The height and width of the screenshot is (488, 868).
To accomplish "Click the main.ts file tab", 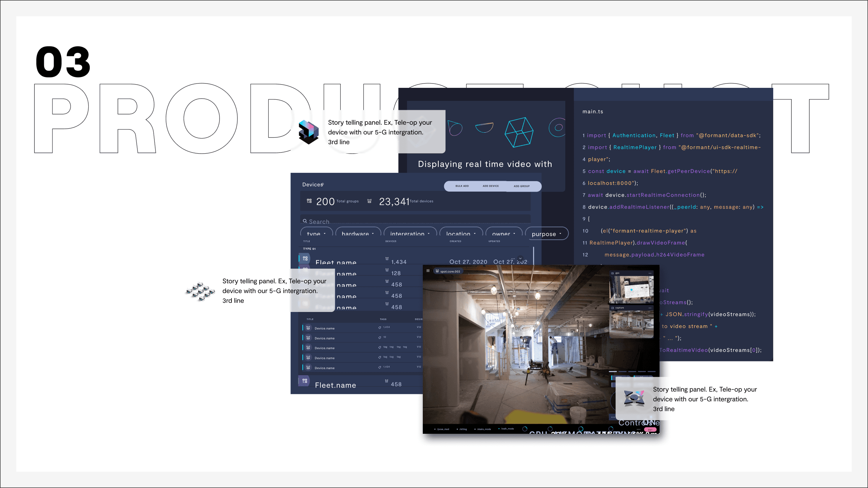I will point(592,112).
